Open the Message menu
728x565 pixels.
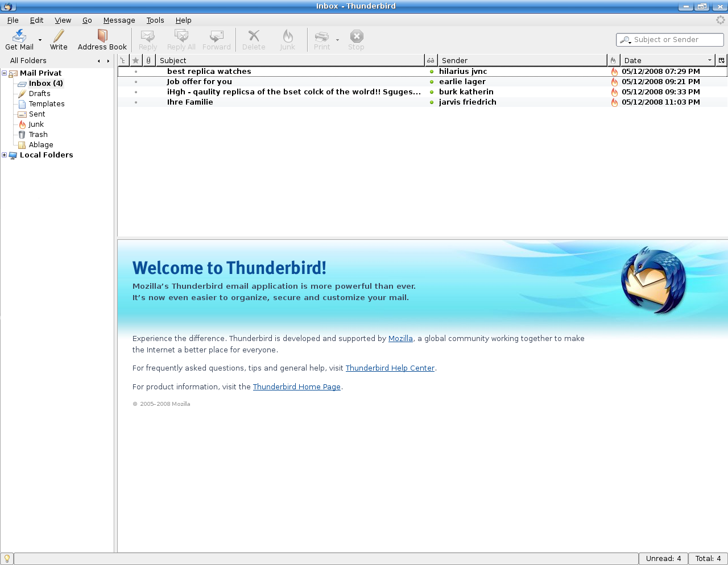[119, 20]
